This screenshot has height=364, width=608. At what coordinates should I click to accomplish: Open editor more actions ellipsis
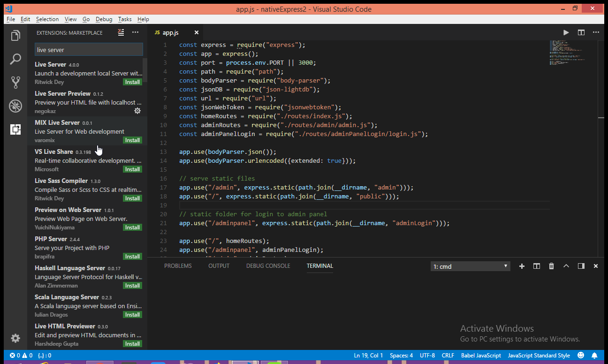[x=596, y=32]
